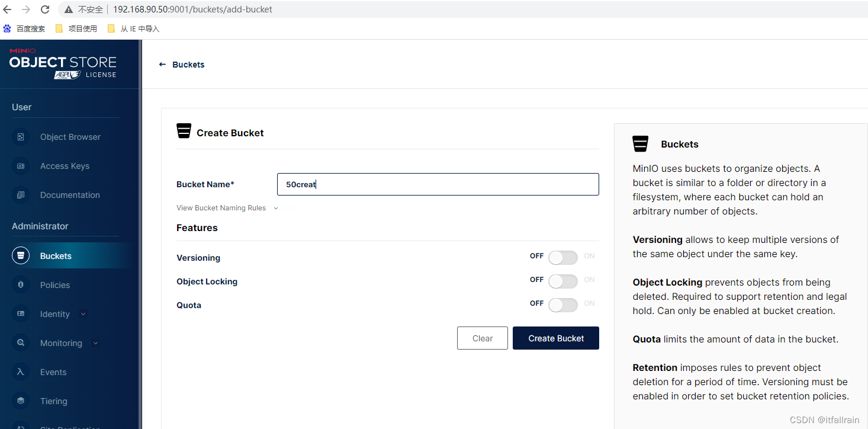
Task: Click the Documentation sidebar icon
Action: click(x=21, y=195)
